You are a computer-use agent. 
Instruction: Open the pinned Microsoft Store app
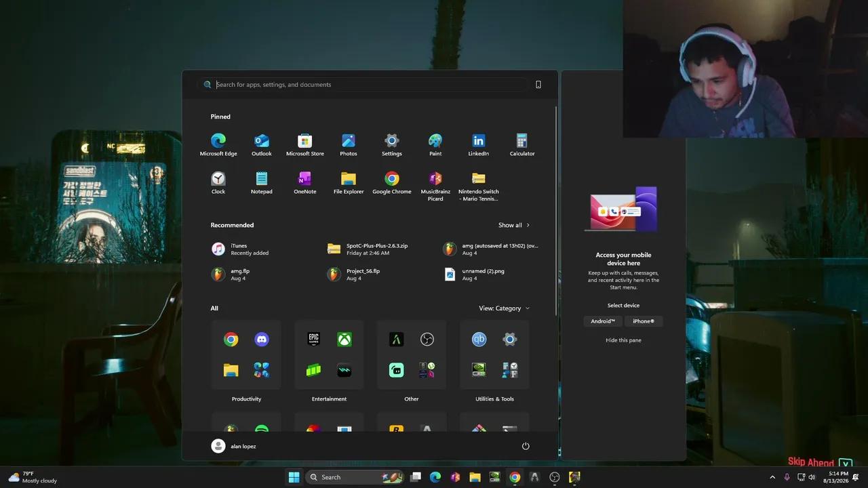(305, 145)
